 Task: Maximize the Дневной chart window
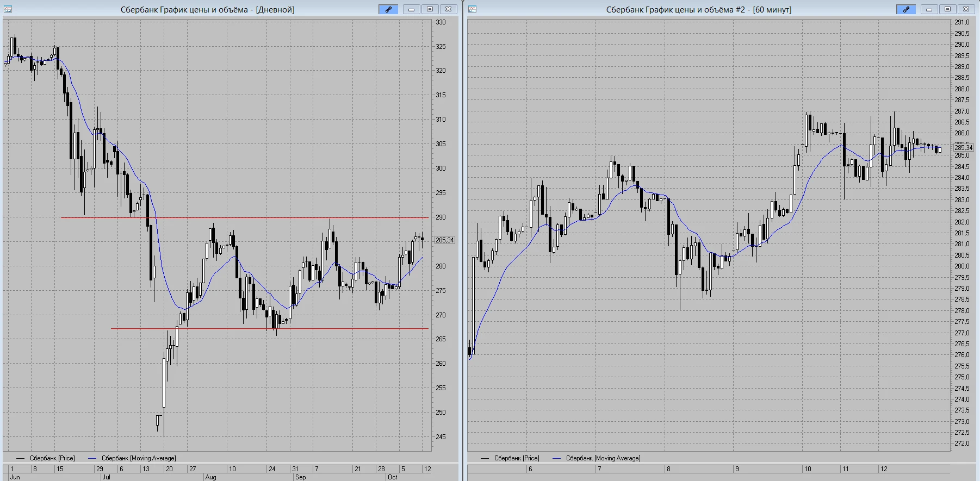click(x=430, y=9)
